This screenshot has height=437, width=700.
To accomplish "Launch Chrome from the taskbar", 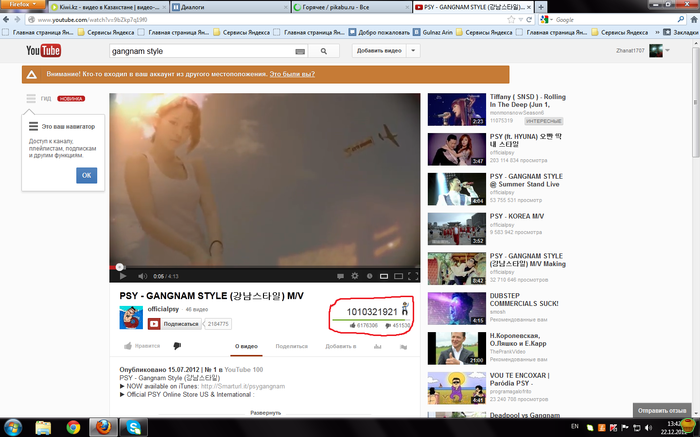I will [x=73, y=428].
